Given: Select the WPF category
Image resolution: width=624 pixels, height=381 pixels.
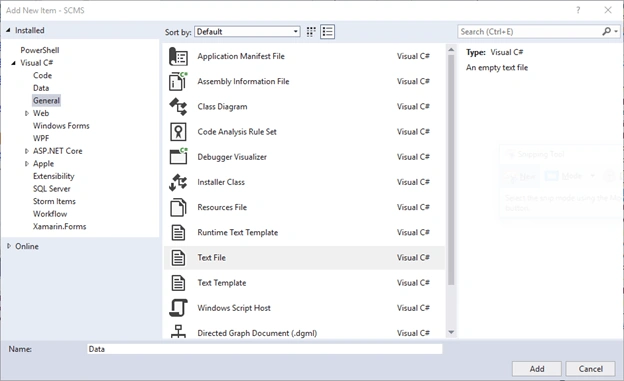Looking at the screenshot, I should (x=41, y=138).
